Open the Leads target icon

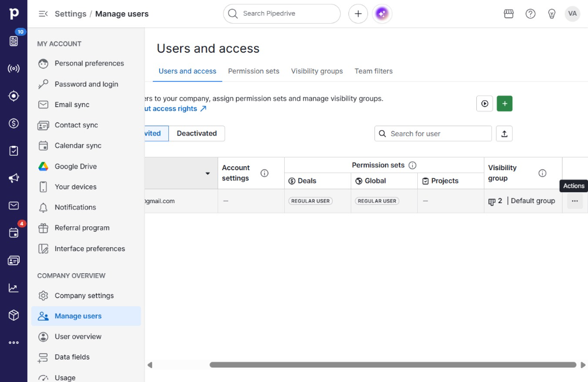(13, 96)
